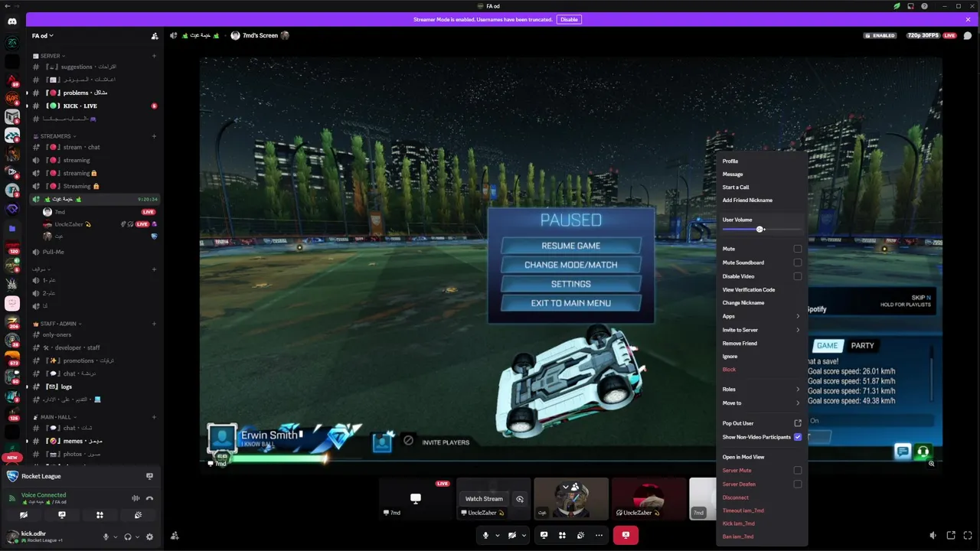Check the Mute Soundboard checkbox
Screen dimensions: 980x551
pyautogui.click(x=798, y=262)
